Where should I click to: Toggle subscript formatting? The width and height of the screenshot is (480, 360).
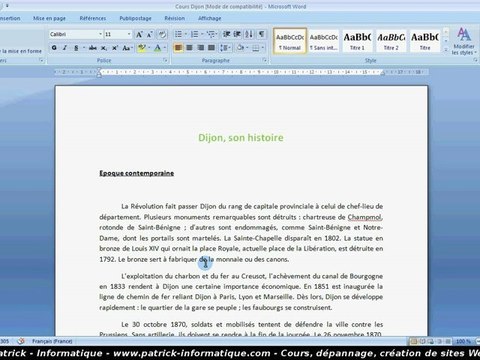pyautogui.click(x=104, y=48)
